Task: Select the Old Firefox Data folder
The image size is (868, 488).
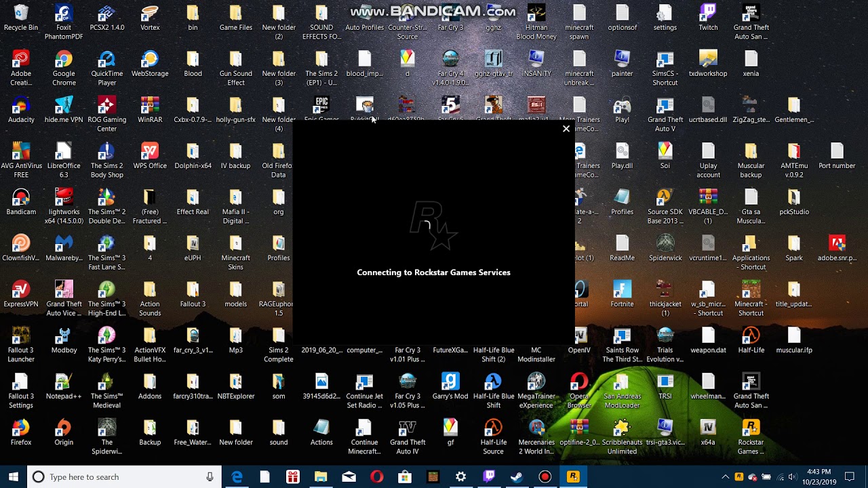Action: point(279,161)
